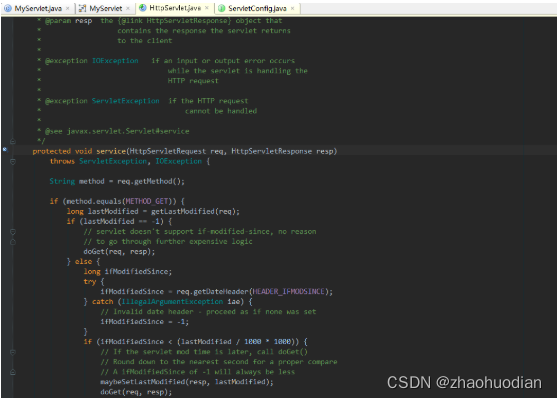Click the METHOD_GET constant
Screen dimensions: 557x399
point(147,201)
